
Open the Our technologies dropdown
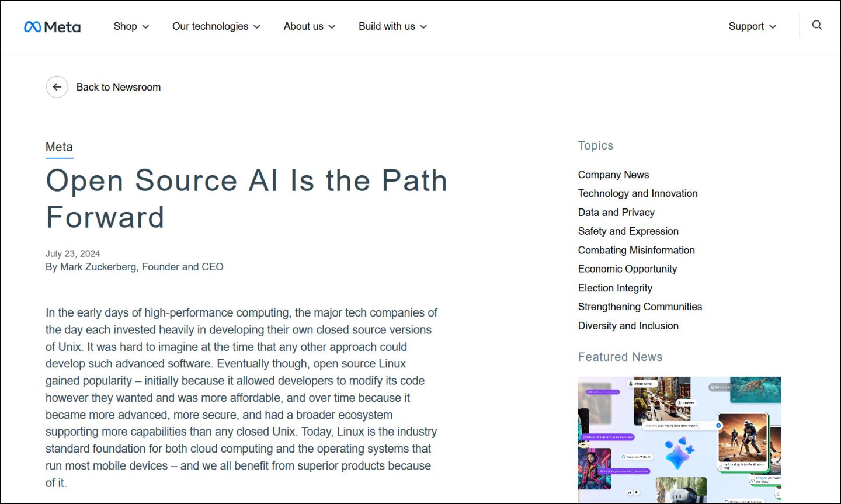tap(216, 26)
